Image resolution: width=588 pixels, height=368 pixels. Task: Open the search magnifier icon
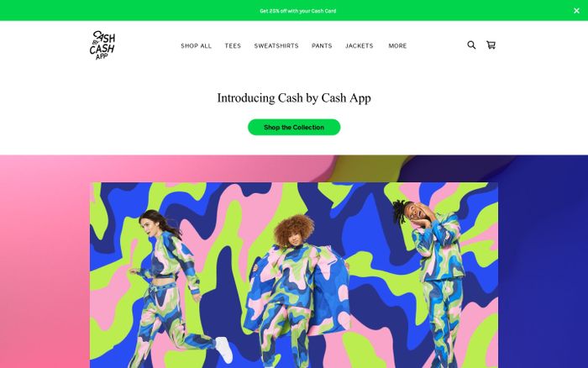click(471, 45)
